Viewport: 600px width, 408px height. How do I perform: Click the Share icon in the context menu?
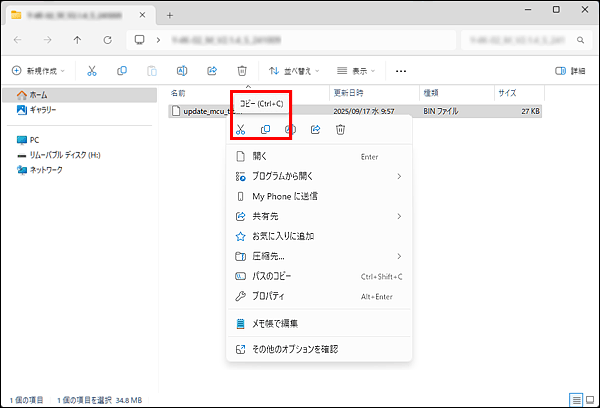click(x=316, y=130)
